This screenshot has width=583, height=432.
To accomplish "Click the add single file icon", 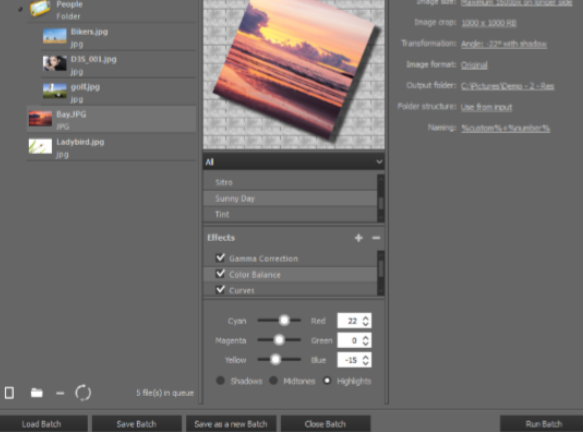I will click(9, 393).
